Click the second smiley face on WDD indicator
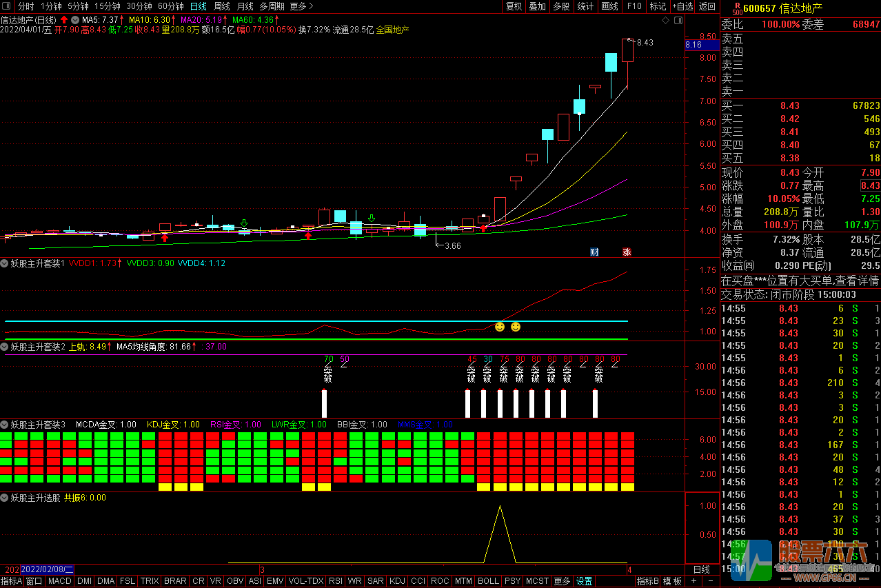The height and width of the screenshot is (588, 881). pos(516,326)
